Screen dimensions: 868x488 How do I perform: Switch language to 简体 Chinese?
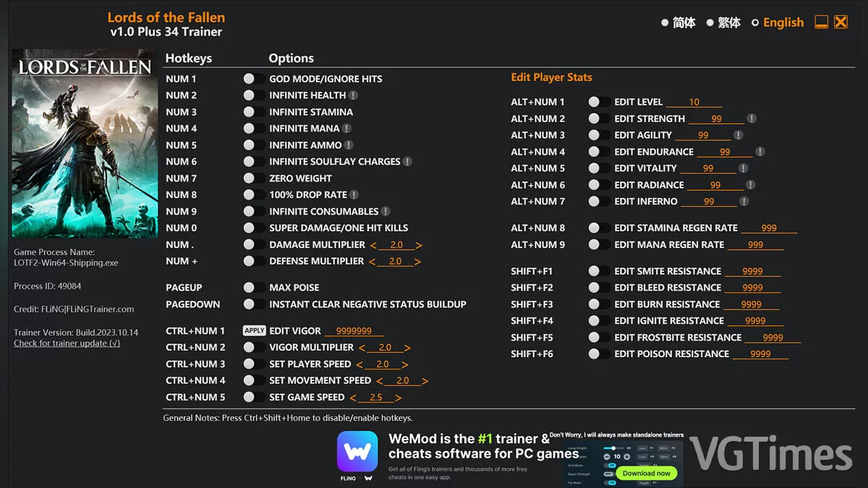click(678, 22)
